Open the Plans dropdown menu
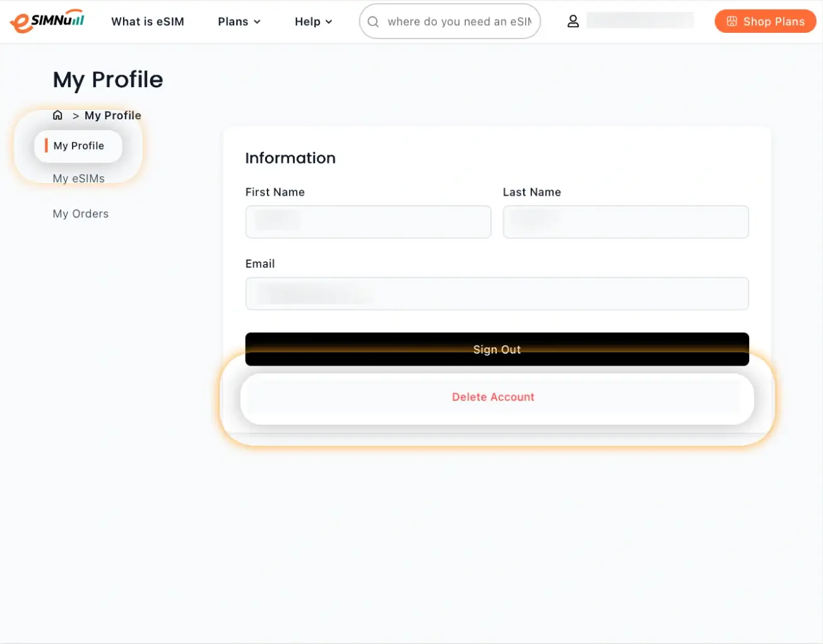Image resolution: width=823 pixels, height=644 pixels. pos(239,21)
